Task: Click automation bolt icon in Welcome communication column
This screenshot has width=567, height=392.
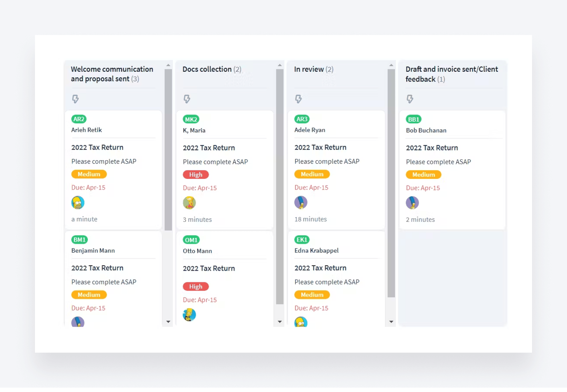Action: (x=75, y=99)
